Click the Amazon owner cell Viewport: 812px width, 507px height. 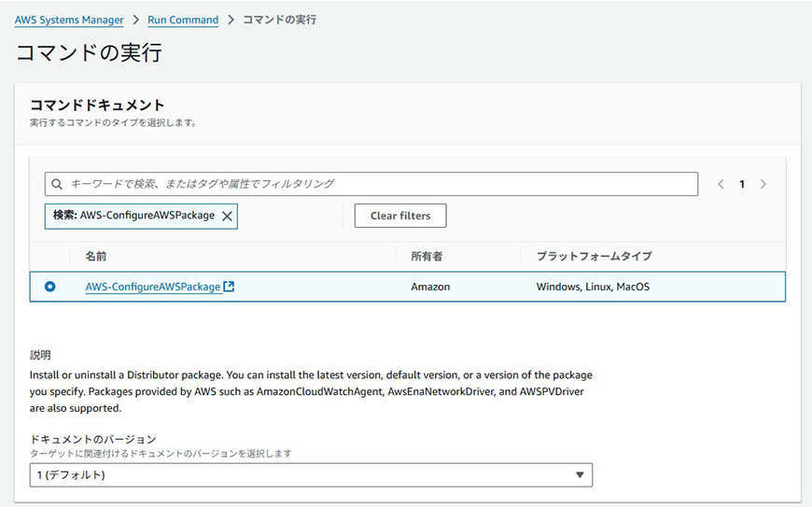pos(430,287)
